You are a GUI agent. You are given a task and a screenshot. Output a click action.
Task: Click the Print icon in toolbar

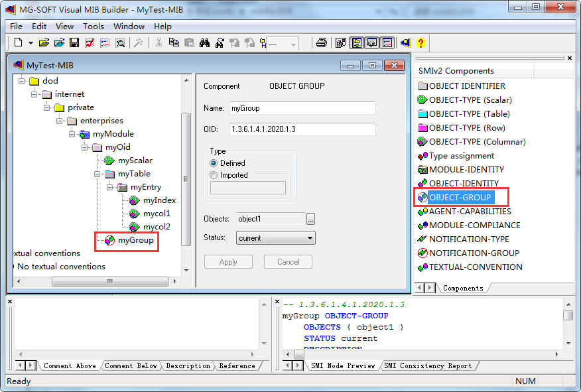pos(321,43)
